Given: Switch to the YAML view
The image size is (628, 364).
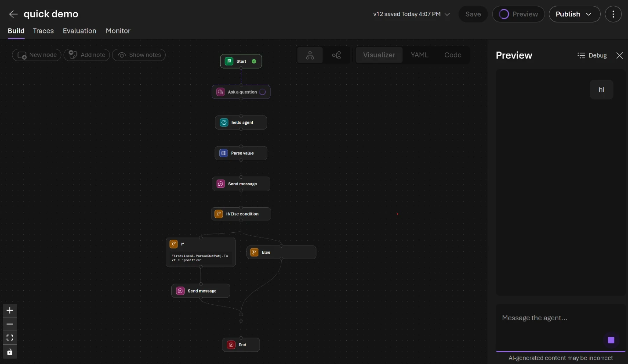Looking at the screenshot, I should (419, 55).
